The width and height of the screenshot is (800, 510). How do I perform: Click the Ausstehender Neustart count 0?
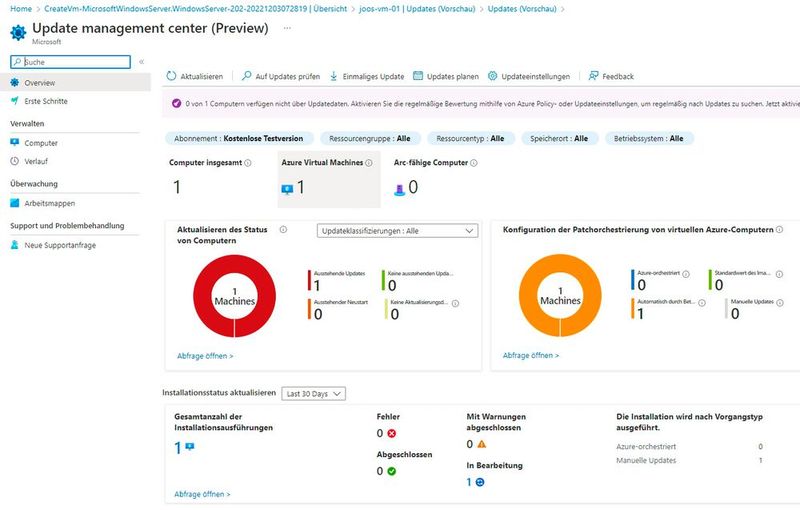tap(318, 314)
